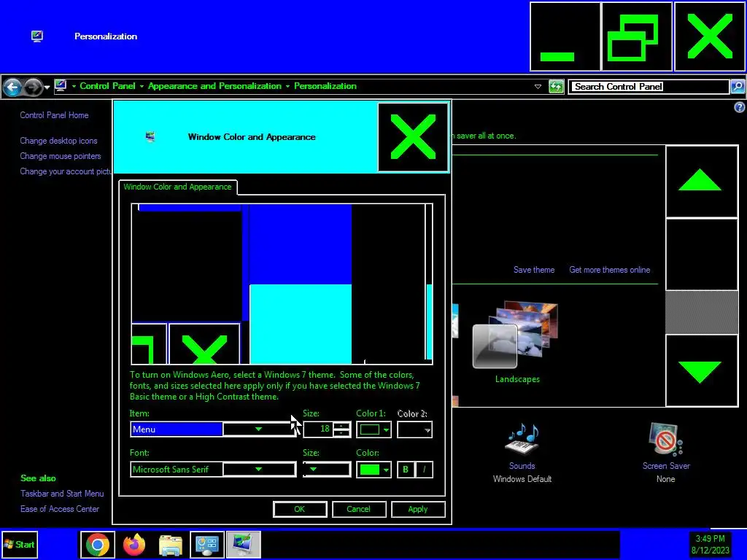
Task: Open the Font dropdown Microsoft Sans Serif
Action: [212, 470]
